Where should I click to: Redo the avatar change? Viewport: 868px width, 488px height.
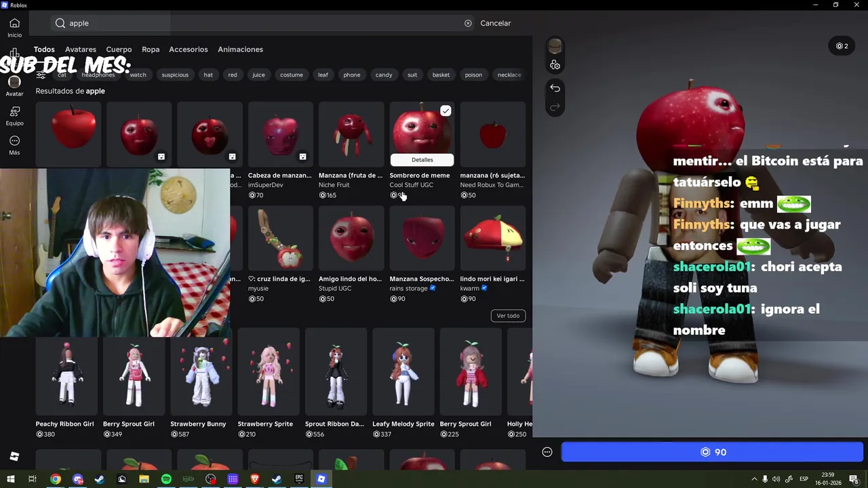[555, 107]
